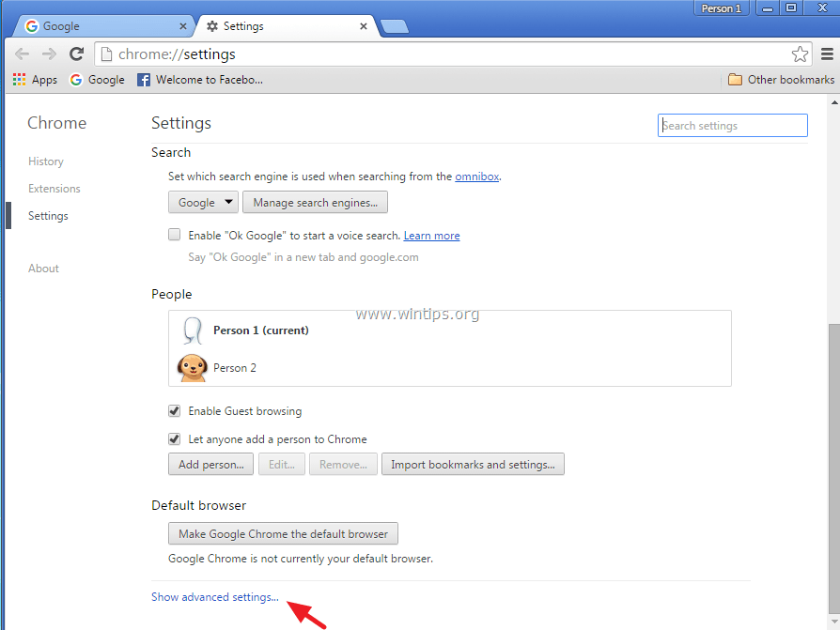Screen dimensions: 840x630
Task: Open the Apps grid shortcut
Action: tap(35, 80)
